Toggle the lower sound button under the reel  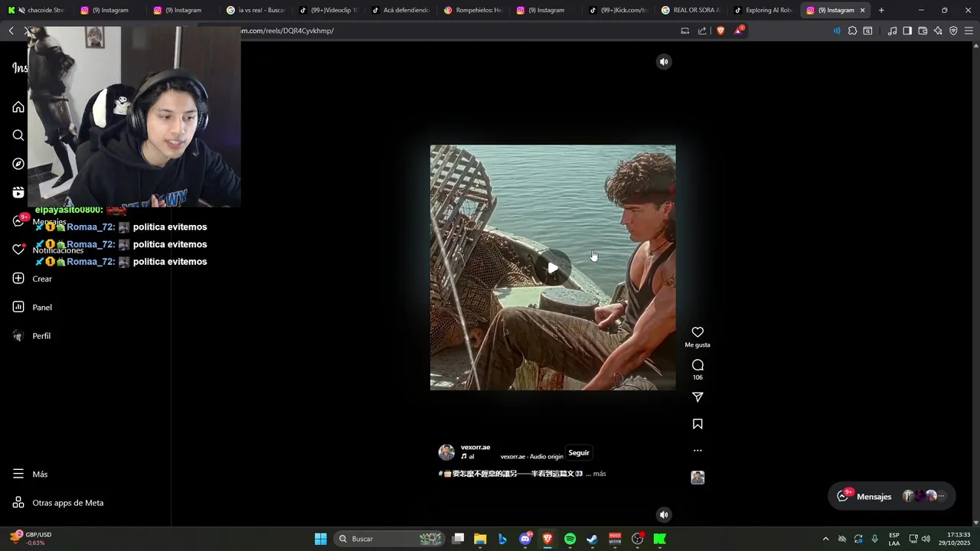click(x=664, y=515)
